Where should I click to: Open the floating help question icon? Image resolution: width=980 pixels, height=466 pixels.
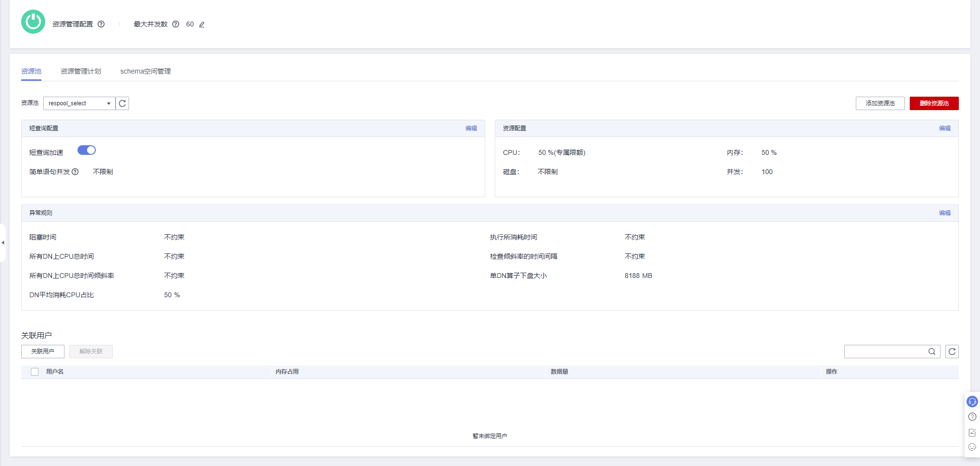pyautogui.click(x=972, y=417)
